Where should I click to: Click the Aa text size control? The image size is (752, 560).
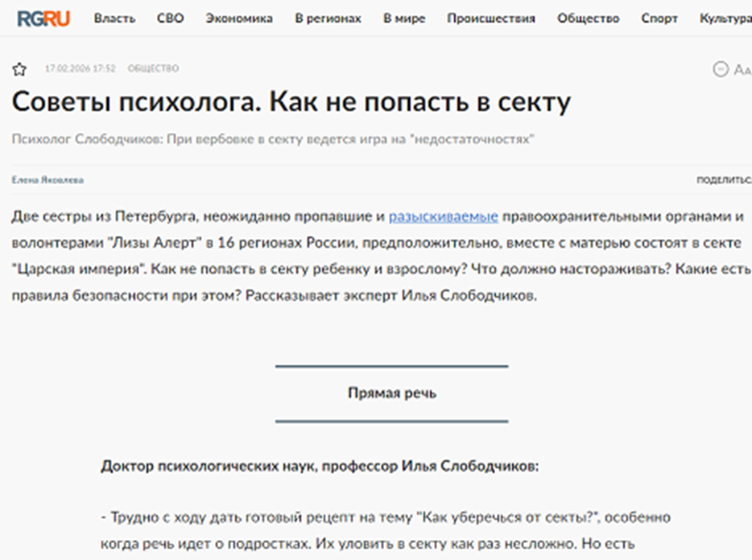click(x=742, y=70)
